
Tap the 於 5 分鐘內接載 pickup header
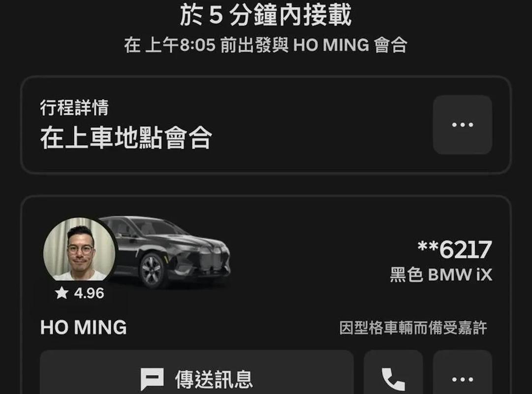(x=266, y=15)
